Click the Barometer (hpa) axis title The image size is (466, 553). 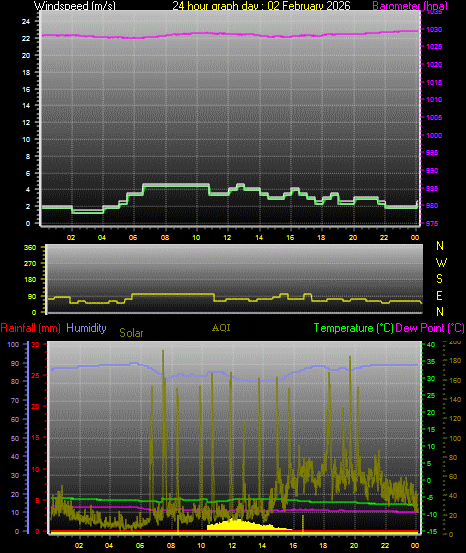tap(410, 6)
